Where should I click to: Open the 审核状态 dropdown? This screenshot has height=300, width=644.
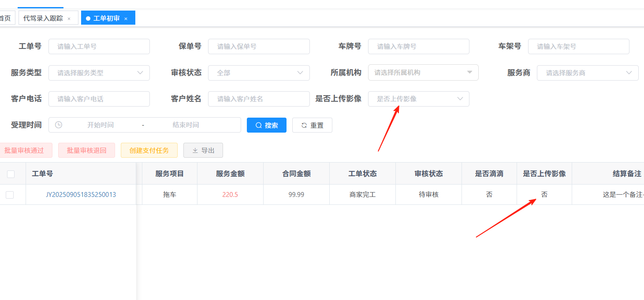259,73
